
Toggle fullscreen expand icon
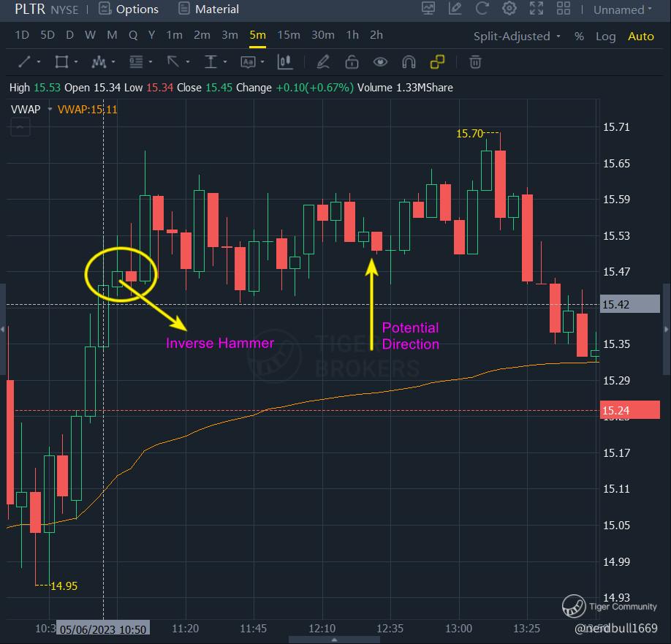tap(537, 9)
